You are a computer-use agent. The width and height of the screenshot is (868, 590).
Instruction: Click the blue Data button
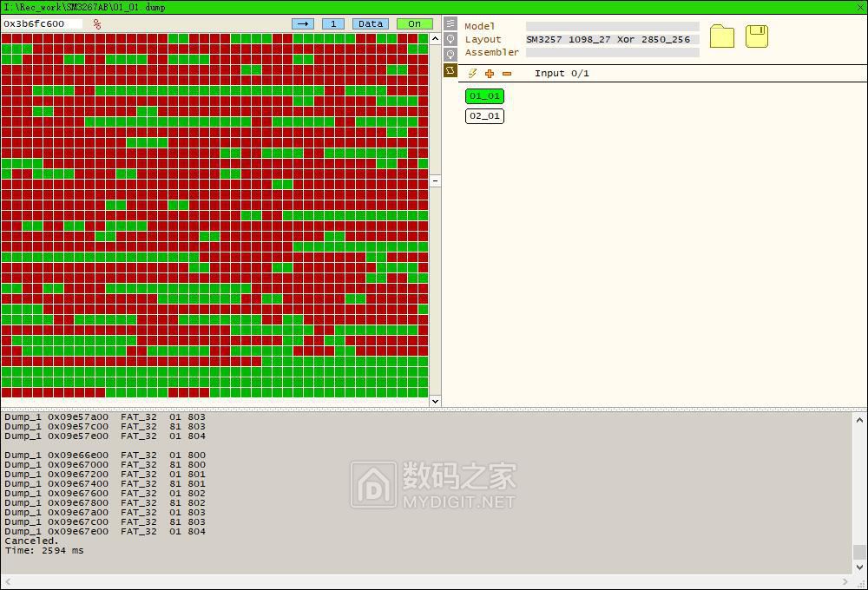click(371, 23)
